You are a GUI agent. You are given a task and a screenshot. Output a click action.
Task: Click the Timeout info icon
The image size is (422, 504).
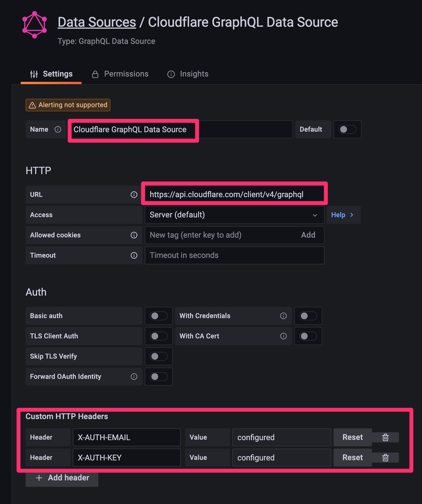[x=134, y=255]
